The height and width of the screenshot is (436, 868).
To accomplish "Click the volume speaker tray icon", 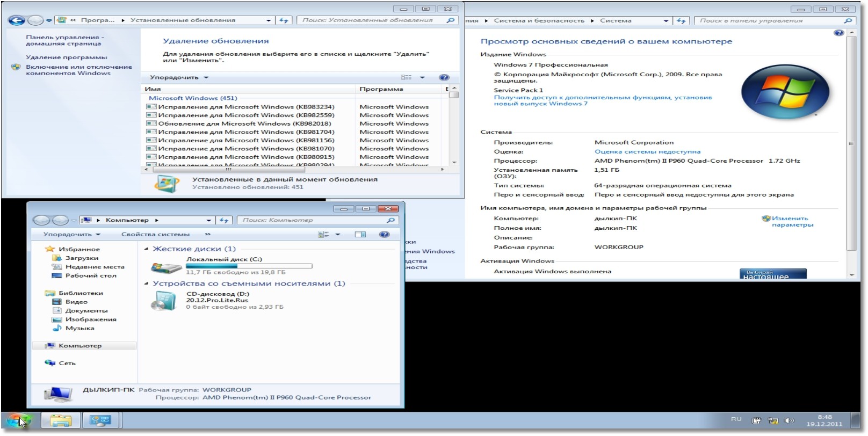I will click(789, 421).
